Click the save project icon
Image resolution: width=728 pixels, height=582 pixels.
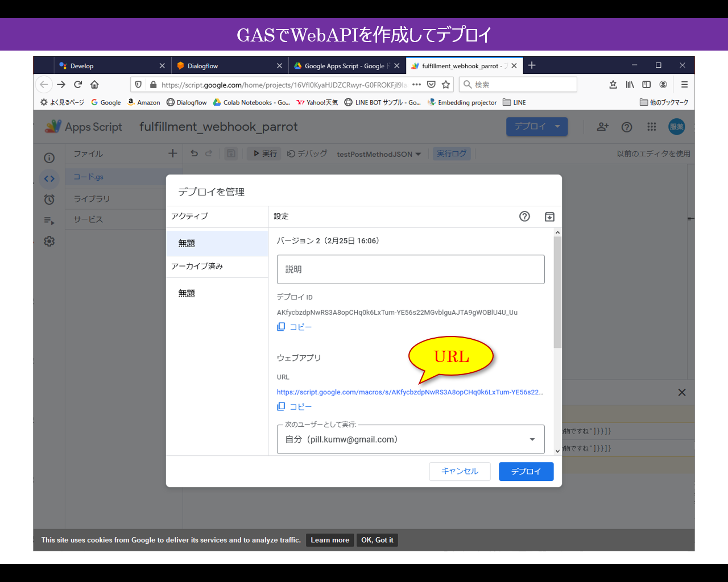point(231,153)
